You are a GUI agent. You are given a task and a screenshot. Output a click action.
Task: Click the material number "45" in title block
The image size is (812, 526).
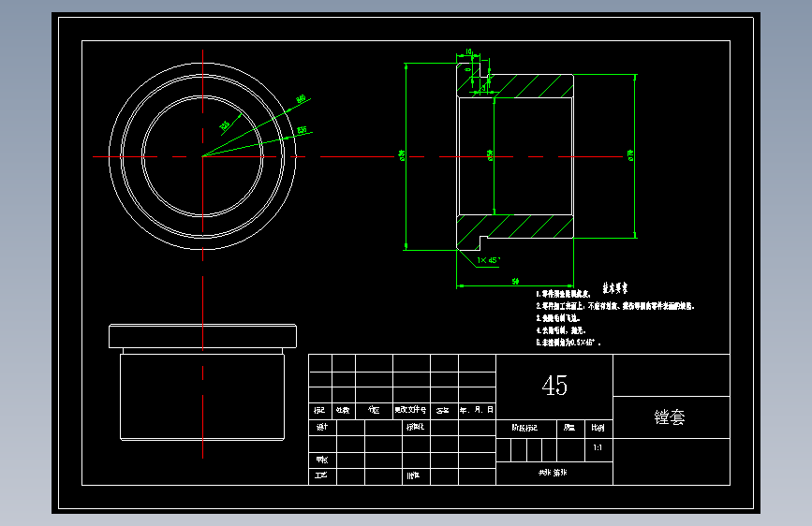tap(554, 386)
